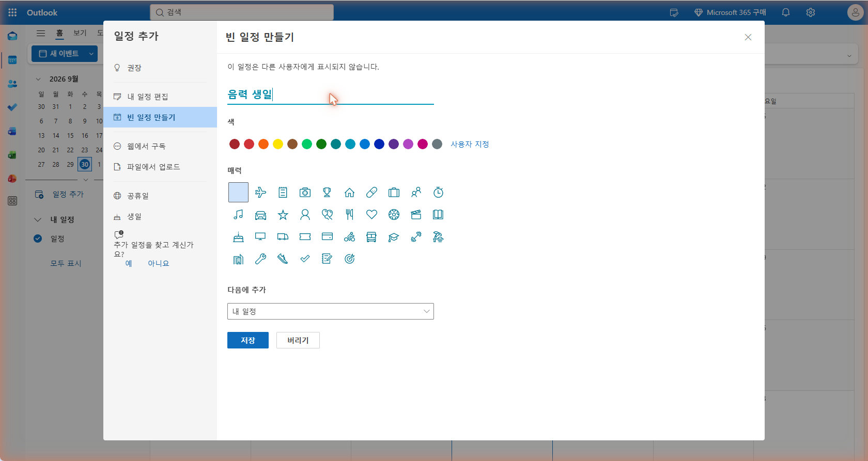Select the soccer ball charm
The image size is (868, 461).
point(394,215)
